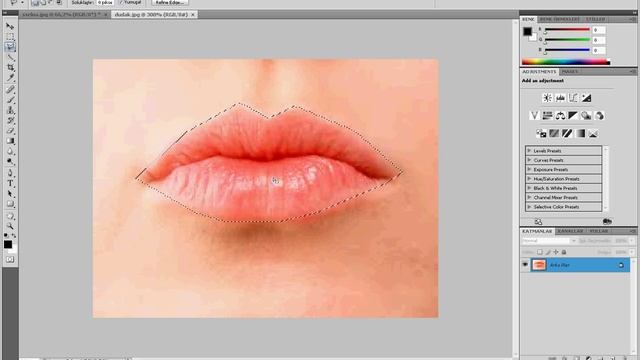Select the Eraser tool
This screenshot has height=360, width=640.
click(10, 131)
